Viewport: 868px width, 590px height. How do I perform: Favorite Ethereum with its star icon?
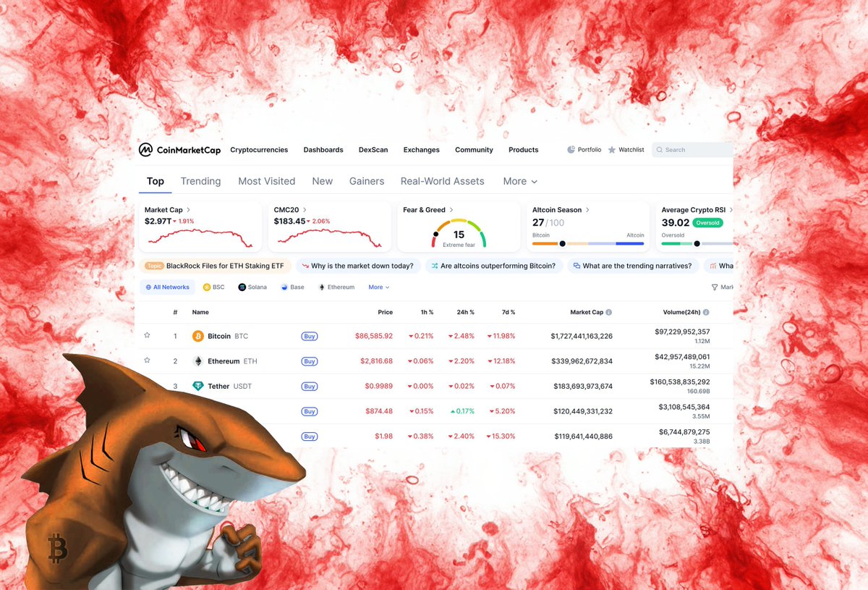[147, 360]
